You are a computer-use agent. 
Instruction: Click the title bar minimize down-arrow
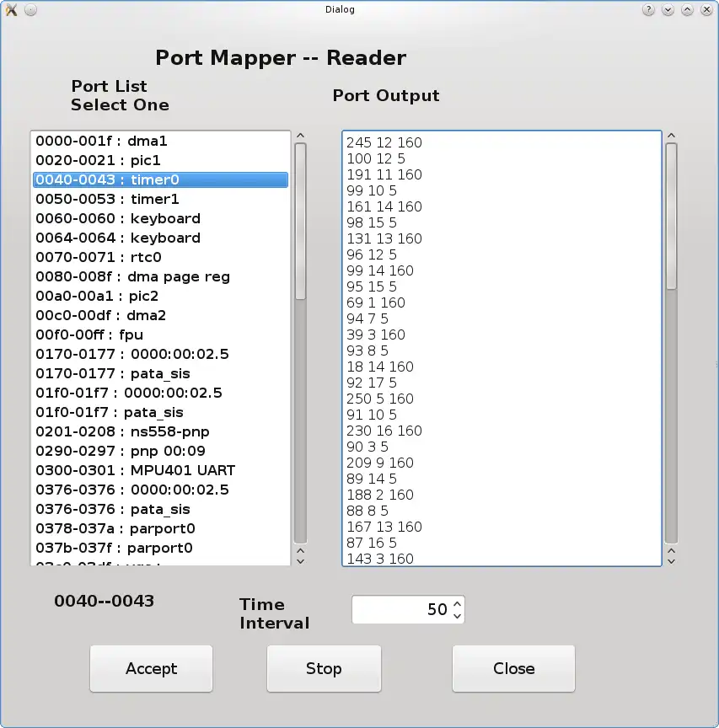tap(668, 10)
